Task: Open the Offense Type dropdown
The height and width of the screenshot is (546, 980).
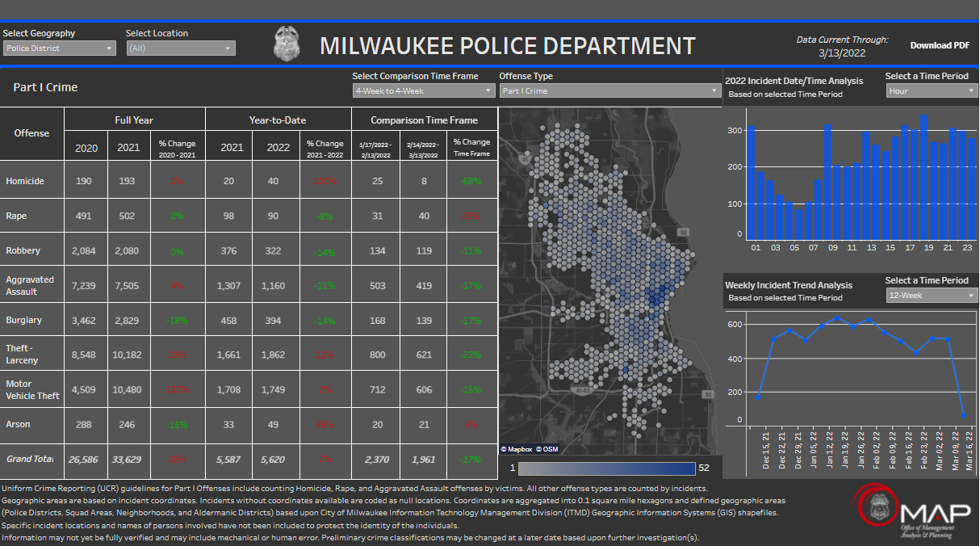Action: click(x=609, y=90)
